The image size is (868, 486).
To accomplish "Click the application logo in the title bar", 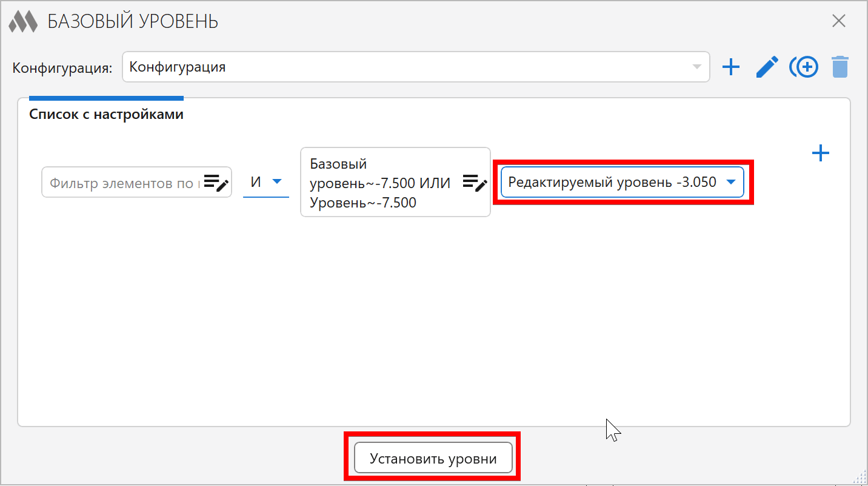I will (x=23, y=22).
